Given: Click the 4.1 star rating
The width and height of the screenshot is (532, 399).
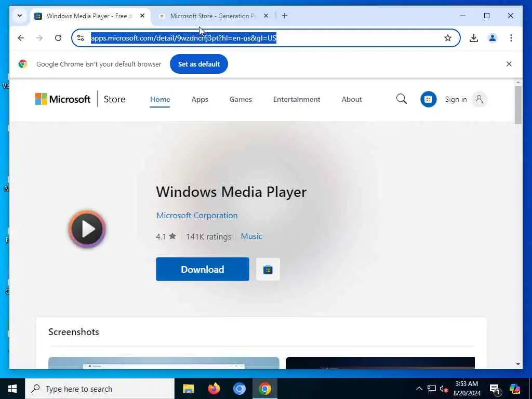Looking at the screenshot, I should click(166, 236).
